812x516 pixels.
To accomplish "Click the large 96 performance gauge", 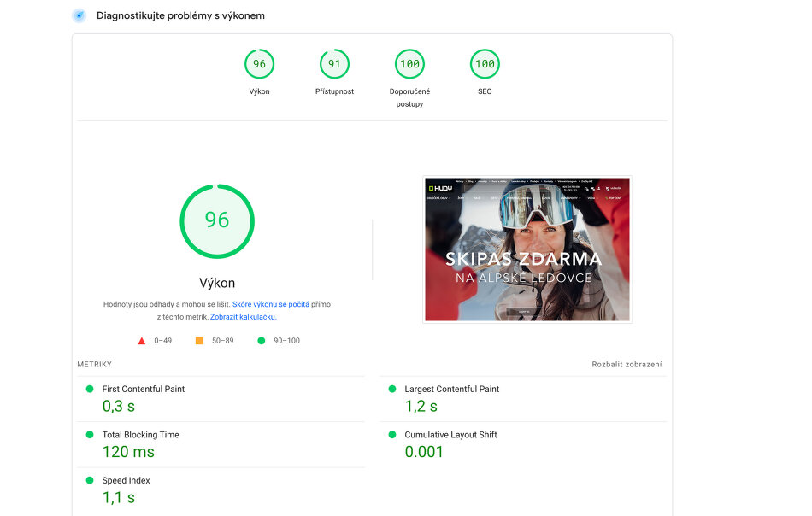I will (x=217, y=220).
